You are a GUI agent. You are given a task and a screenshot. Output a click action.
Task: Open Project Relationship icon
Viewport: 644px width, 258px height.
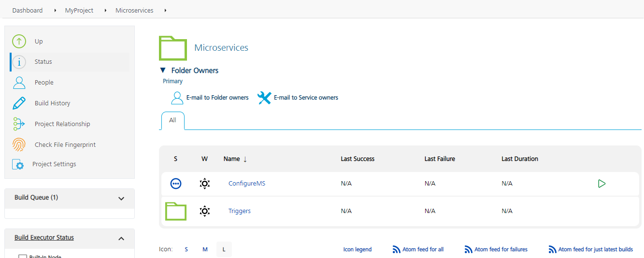[x=19, y=124]
